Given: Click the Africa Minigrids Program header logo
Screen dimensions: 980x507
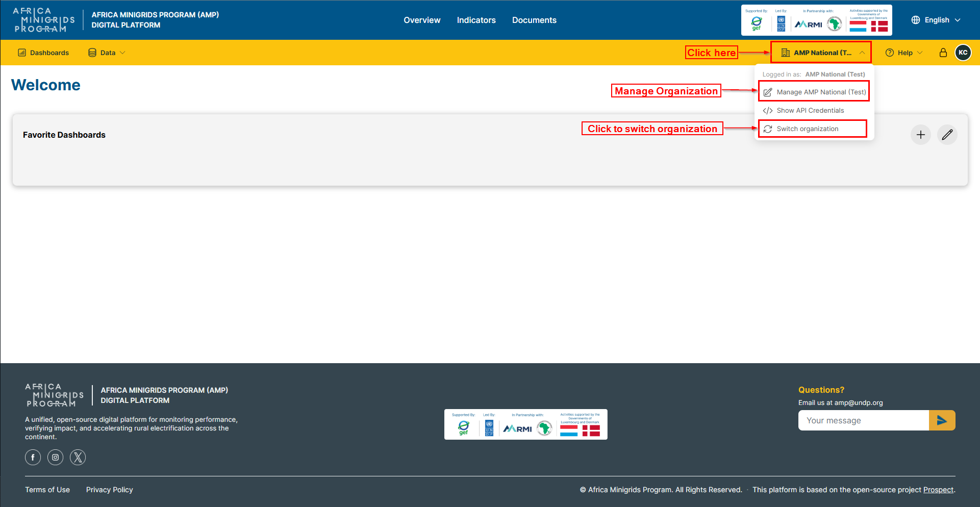Looking at the screenshot, I should click(x=44, y=20).
